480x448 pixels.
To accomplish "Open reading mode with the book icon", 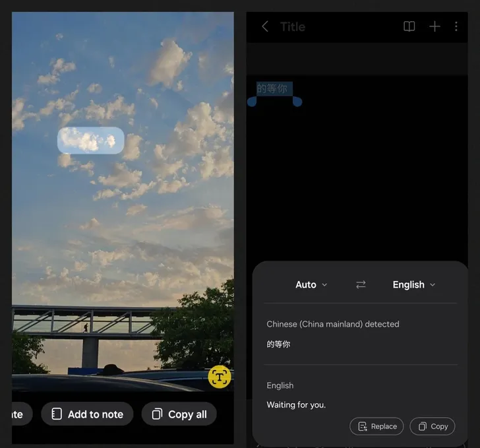I will click(409, 26).
